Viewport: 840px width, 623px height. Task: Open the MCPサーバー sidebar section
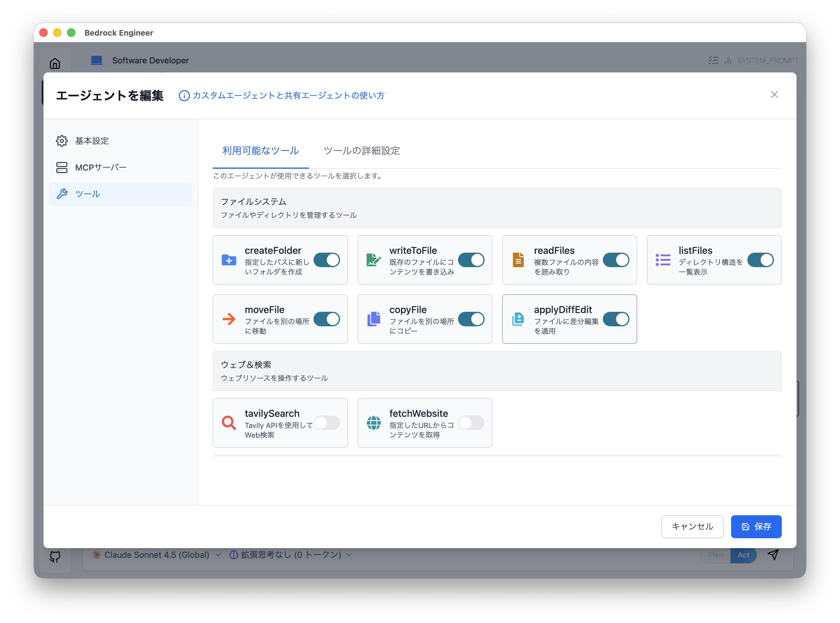[x=101, y=168]
